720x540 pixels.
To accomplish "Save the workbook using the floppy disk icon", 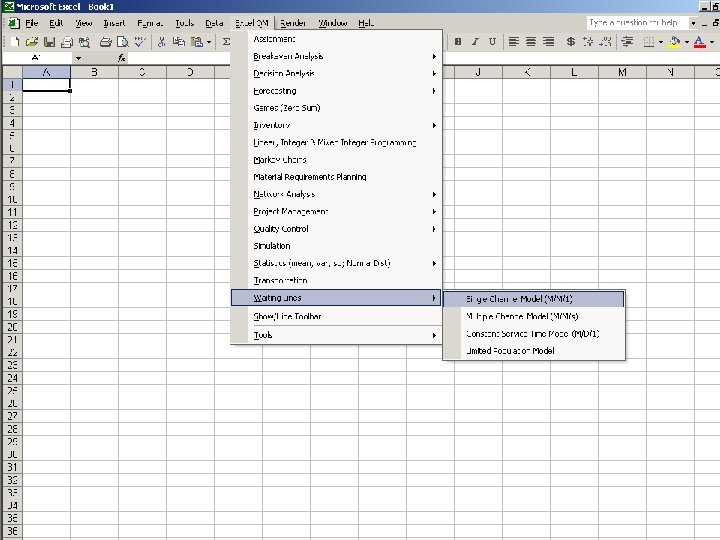I will (49, 42).
